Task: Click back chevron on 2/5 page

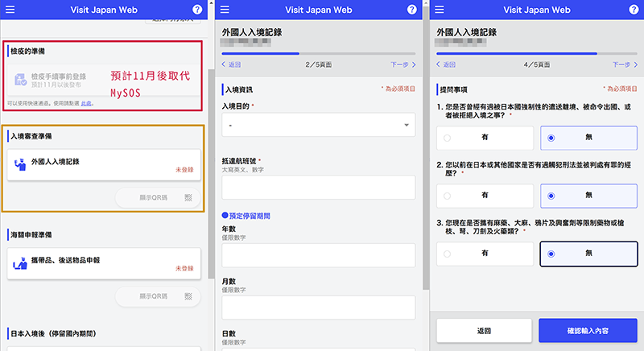Action: pyautogui.click(x=224, y=64)
